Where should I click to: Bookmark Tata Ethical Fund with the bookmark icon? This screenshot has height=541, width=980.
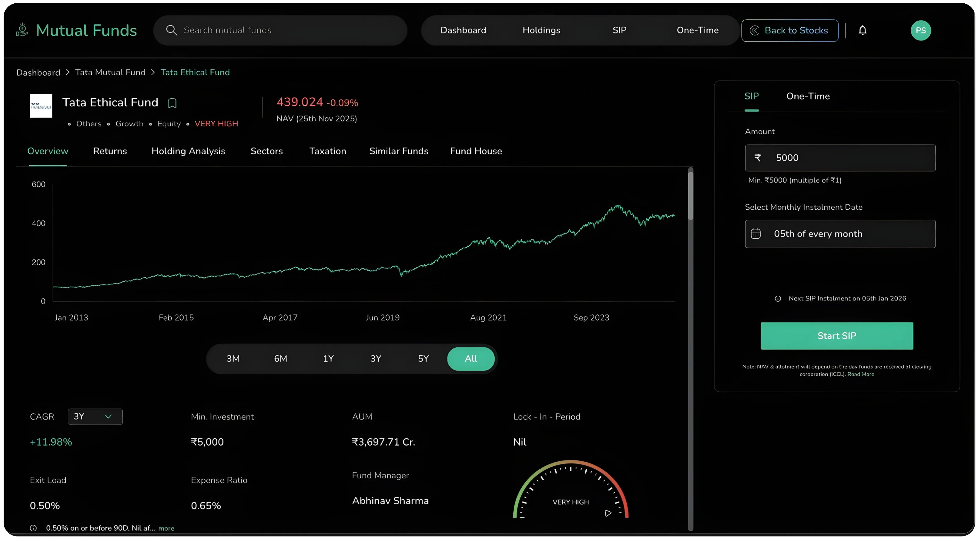click(172, 103)
